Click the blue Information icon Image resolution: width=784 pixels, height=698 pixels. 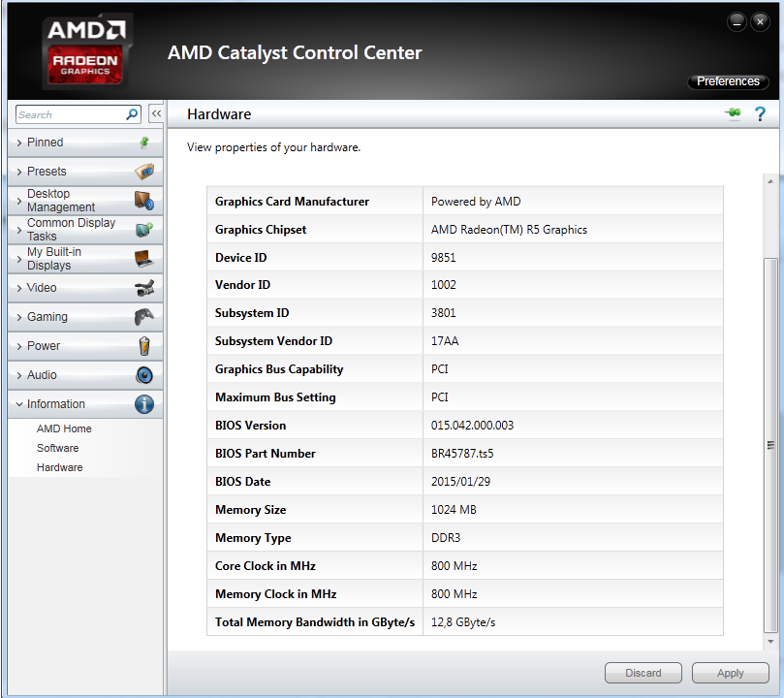pyautogui.click(x=144, y=404)
